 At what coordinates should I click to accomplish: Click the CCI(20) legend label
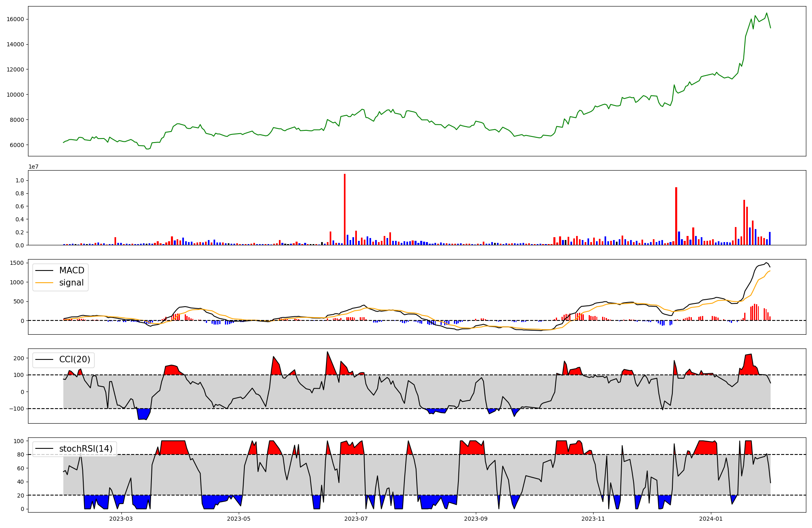[74, 359]
